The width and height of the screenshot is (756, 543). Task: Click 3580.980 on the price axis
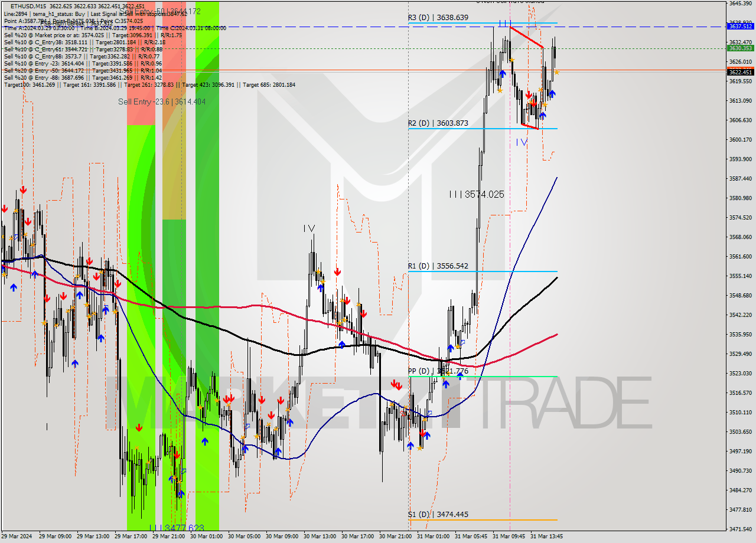740,198
